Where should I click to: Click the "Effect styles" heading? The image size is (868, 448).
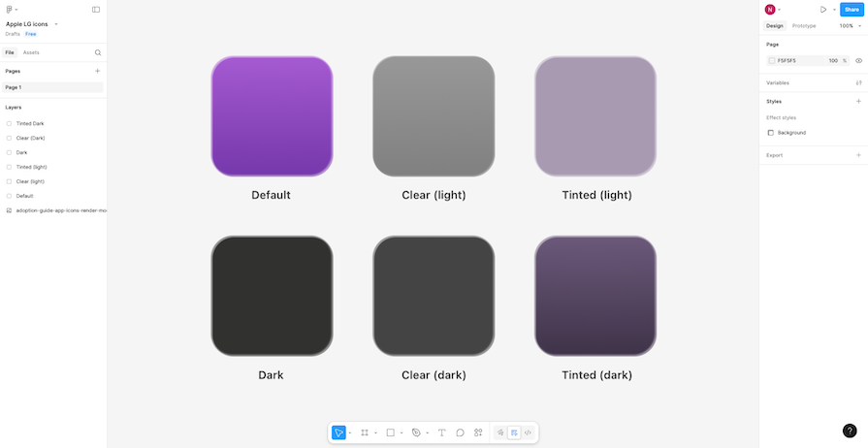tap(781, 118)
